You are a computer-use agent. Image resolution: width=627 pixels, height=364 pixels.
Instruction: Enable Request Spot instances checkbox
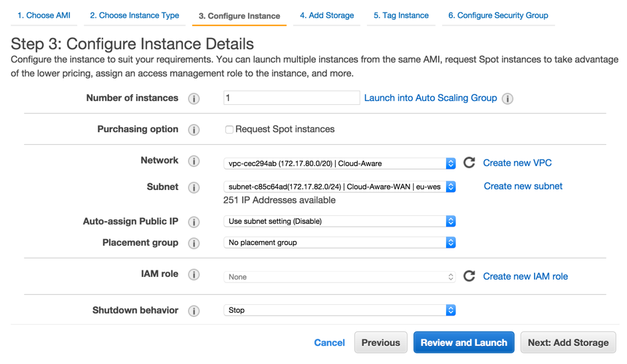coord(229,130)
